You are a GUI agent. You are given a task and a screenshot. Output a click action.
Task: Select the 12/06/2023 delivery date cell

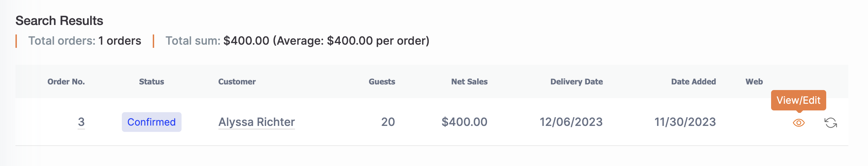coord(571,122)
